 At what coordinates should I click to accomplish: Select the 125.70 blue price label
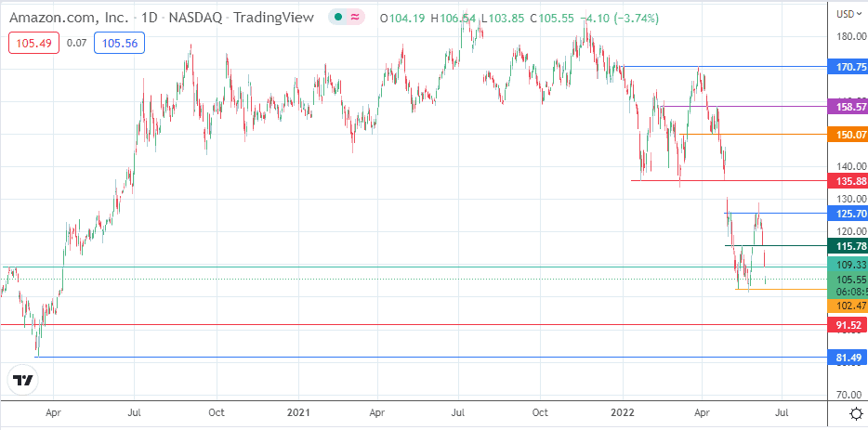(847, 213)
